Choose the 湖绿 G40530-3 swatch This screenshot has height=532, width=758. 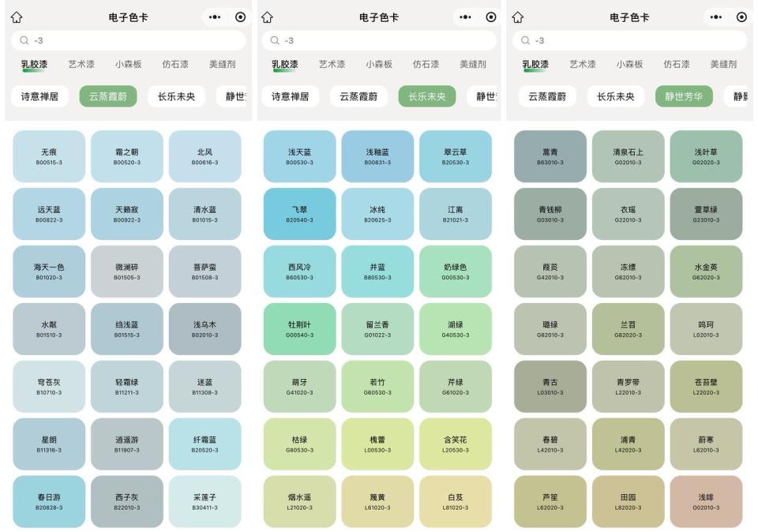456,329
